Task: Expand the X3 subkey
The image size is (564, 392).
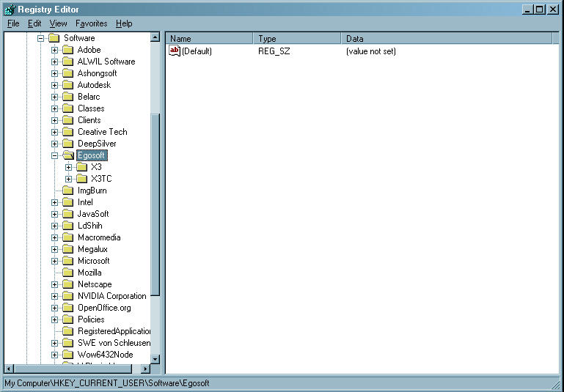Action: (x=68, y=167)
